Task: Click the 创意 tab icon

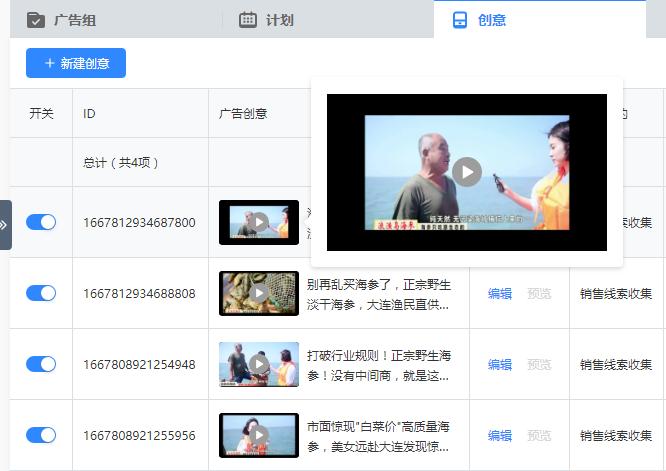Action: (460, 20)
